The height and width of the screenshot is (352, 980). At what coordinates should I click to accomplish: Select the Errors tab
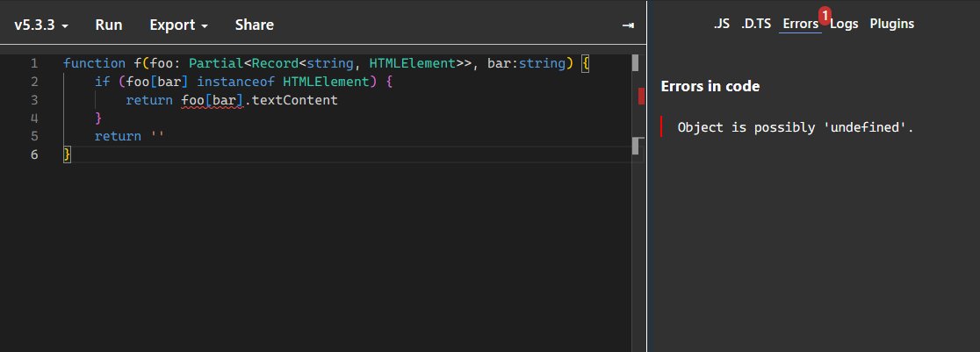click(x=800, y=24)
